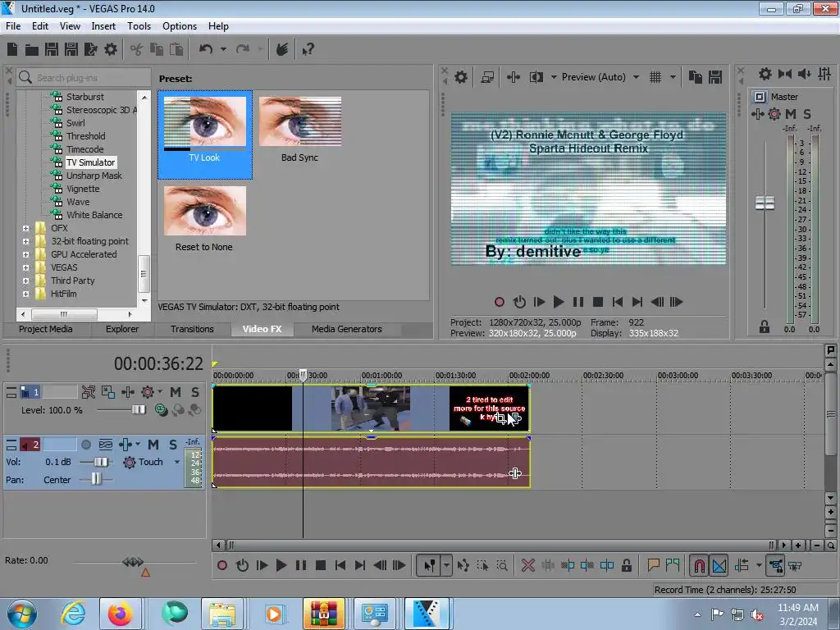Mute the Master bus with M button
This screenshot has height=630, width=840.
pyautogui.click(x=791, y=114)
